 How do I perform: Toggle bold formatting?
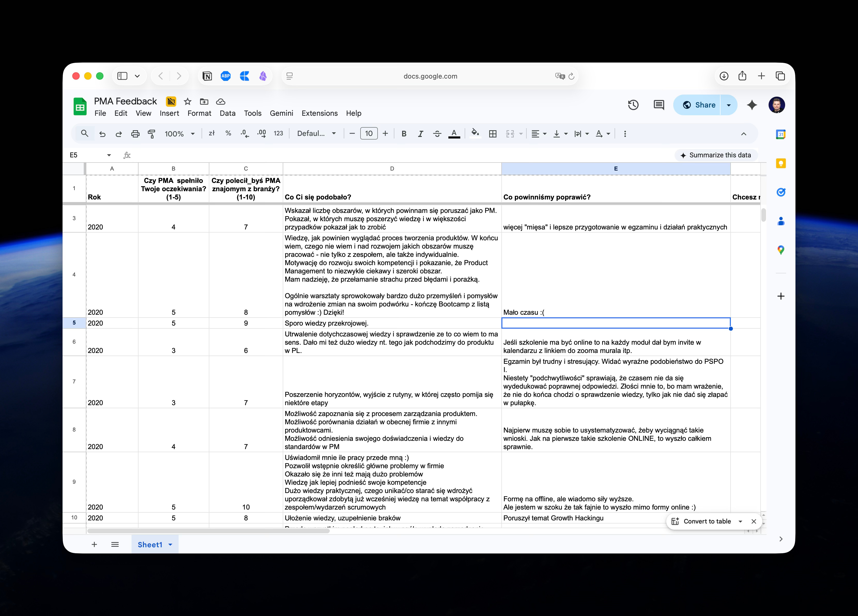pyautogui.click(x=404, y=134)
